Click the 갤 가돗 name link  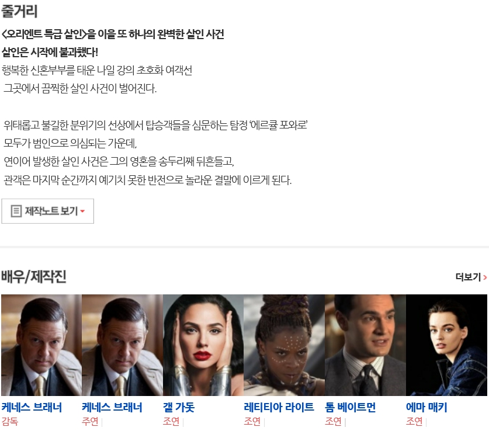(x=179, y=407)
